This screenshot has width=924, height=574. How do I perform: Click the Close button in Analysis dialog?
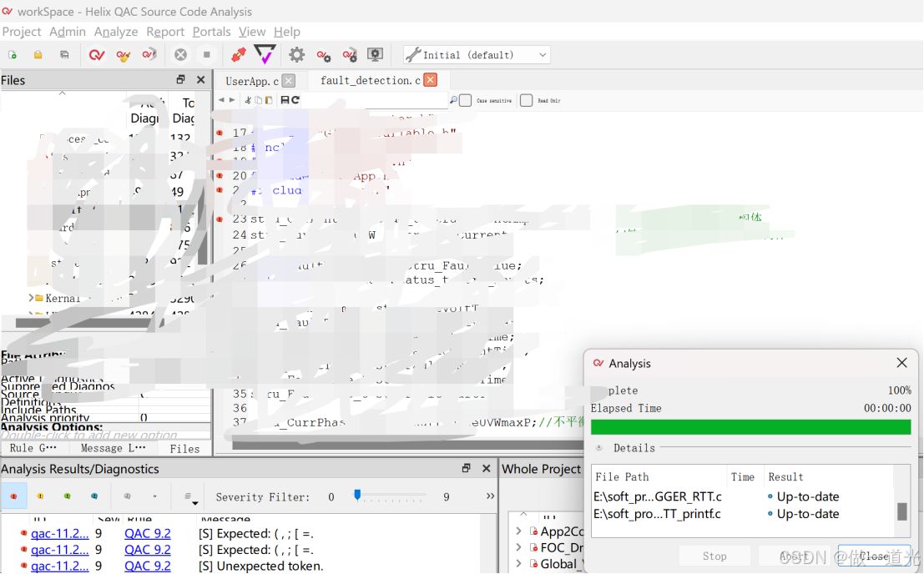874,556
